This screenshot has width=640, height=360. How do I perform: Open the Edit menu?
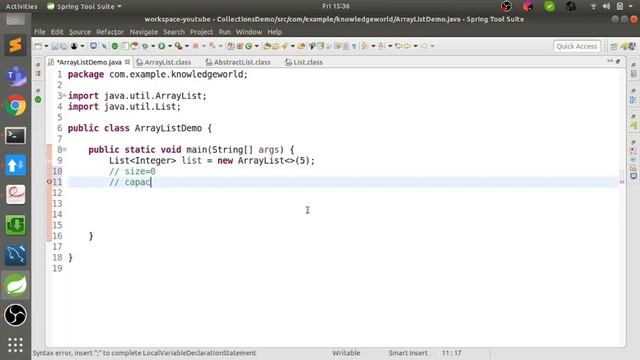coord(57,32)
